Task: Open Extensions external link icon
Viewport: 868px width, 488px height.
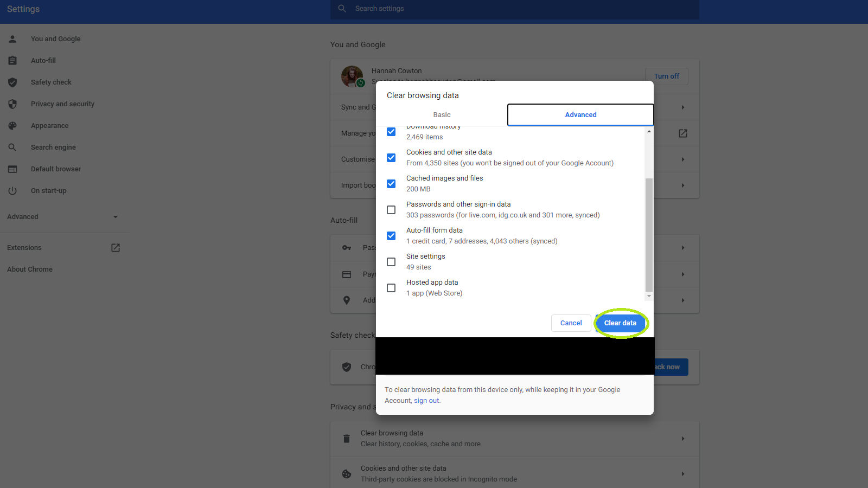Action: click(x=116, y=248)
